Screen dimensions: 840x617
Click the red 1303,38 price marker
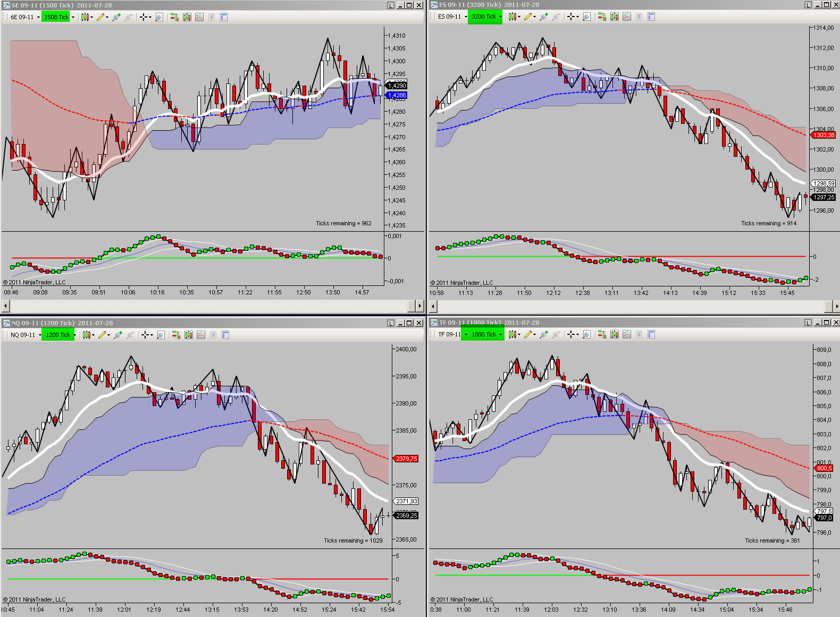824,135
